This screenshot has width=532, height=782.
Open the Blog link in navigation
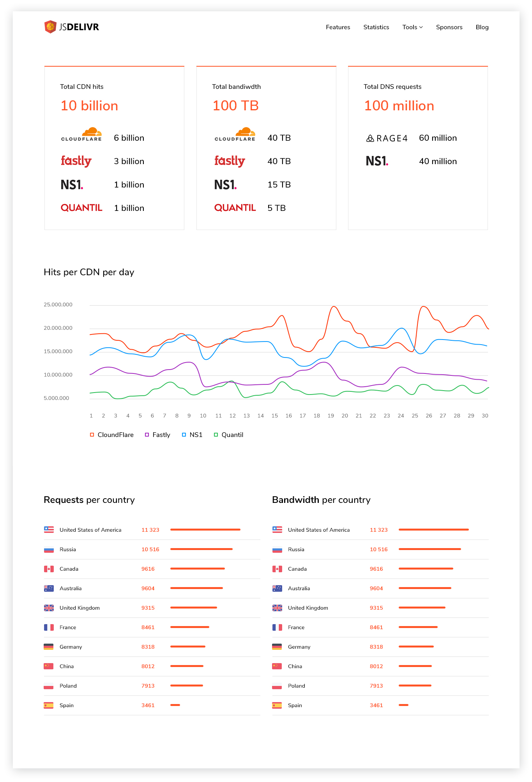(482, 27)
